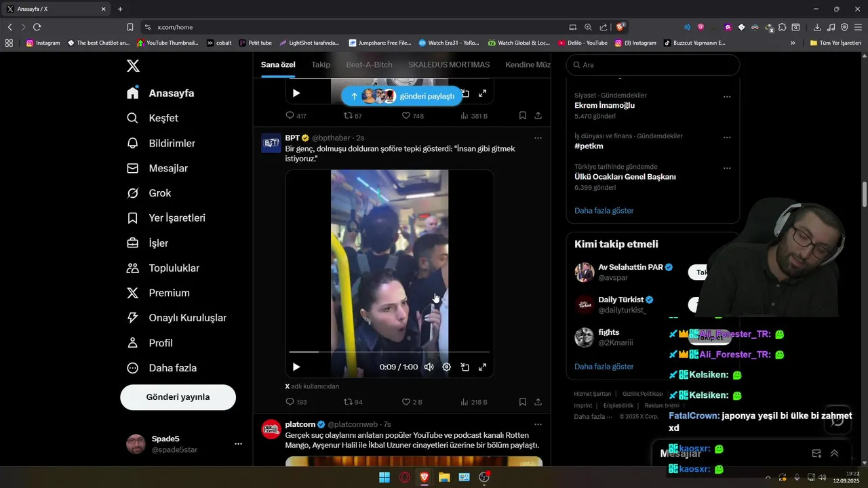The image size is (868, 488).
Task: Open browser extensions puzzle icon
Action: click(783, 27)
